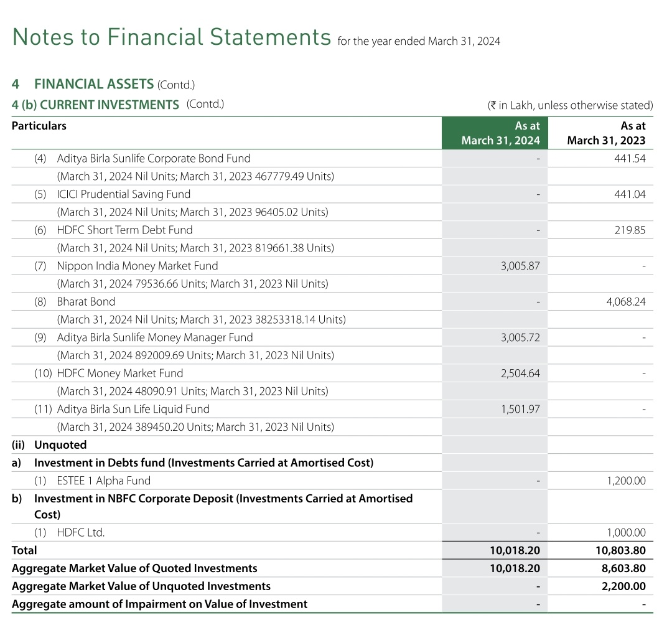This screenshot has width=672, height=625.
Task: Click the units line mentioning 892009.69 Units
Action: (x=195, y=355)
